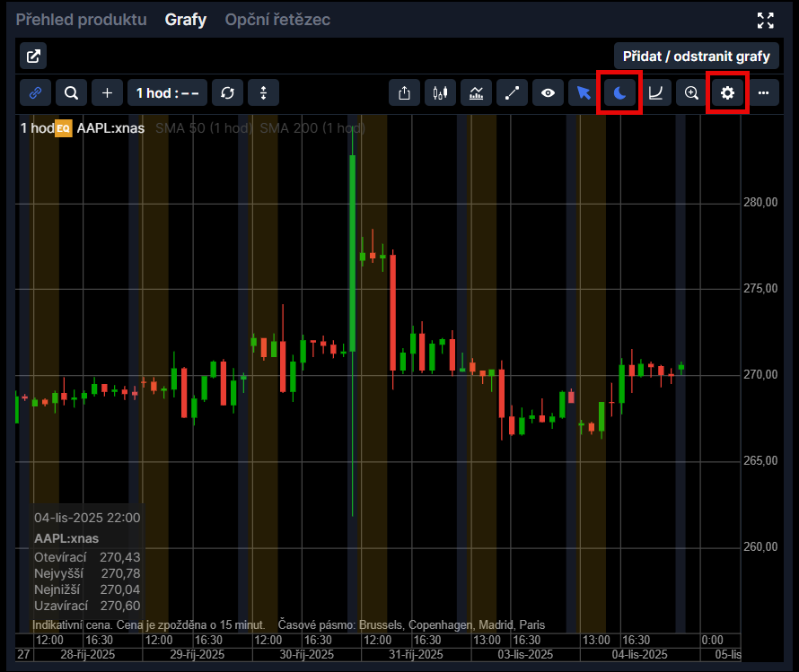Toggle the eye visibility icon

click(x=548, y=92)
